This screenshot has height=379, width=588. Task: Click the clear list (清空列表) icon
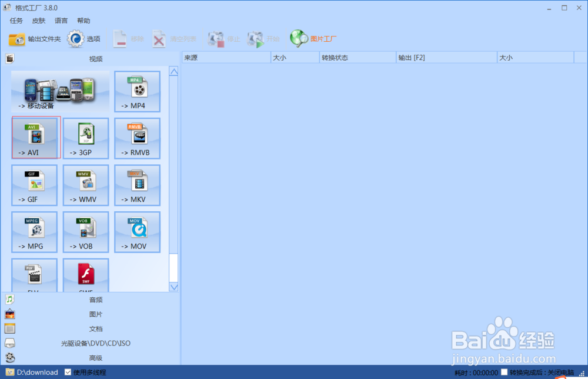(x=159, y=39)
